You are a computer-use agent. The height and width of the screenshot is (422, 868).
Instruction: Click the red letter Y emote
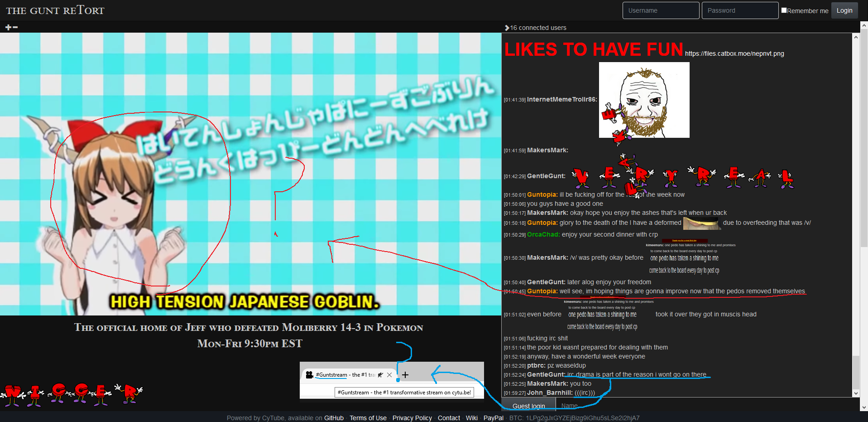[671, 177]
